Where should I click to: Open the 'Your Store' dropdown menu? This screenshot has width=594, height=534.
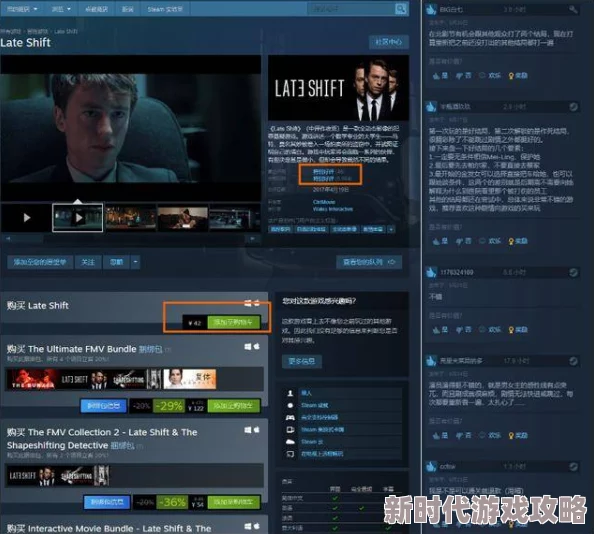pos(22,9)
